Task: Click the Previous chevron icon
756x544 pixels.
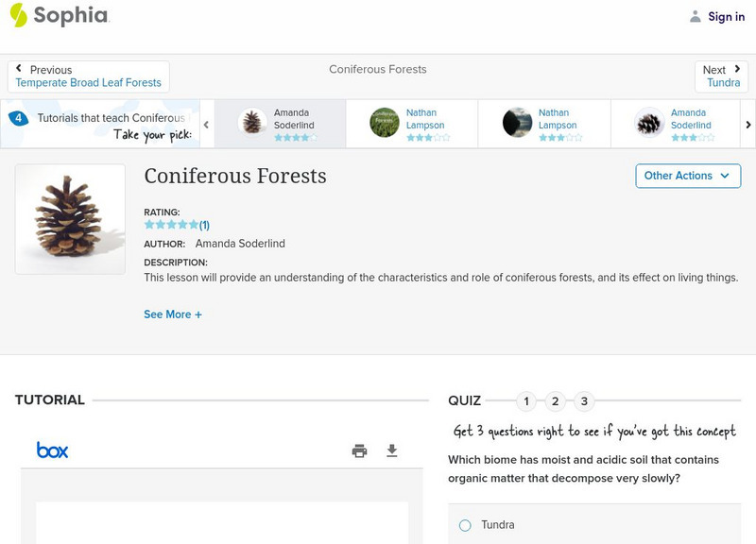Action: point(19,69)
